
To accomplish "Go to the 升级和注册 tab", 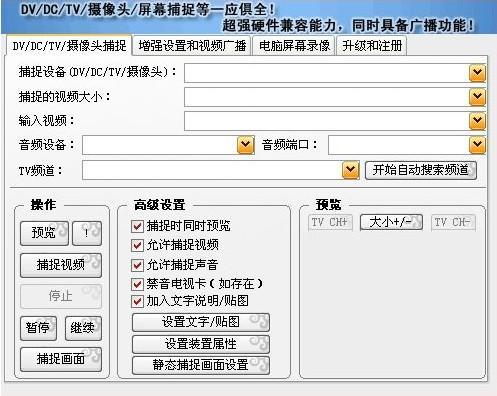I will tap(372, 46).
